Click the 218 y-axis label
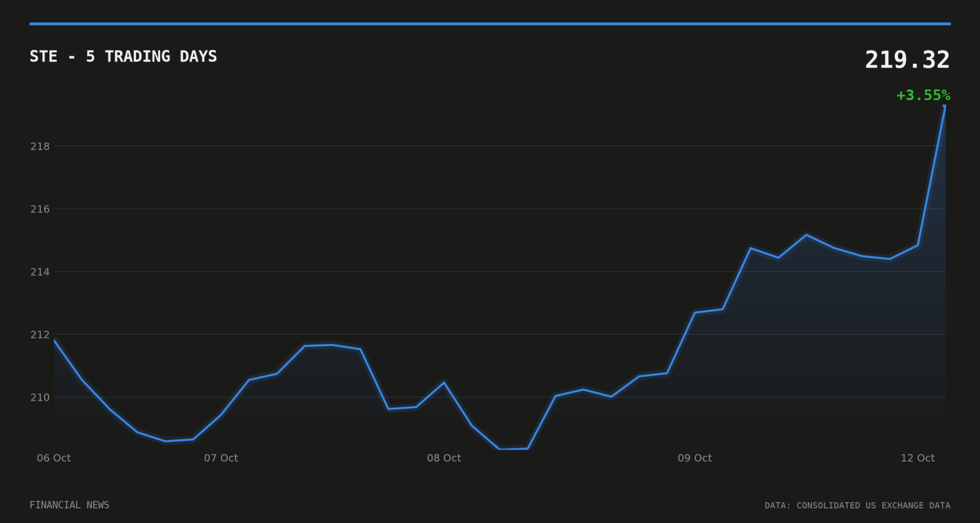The image size is (980, 523). point(40,146)
